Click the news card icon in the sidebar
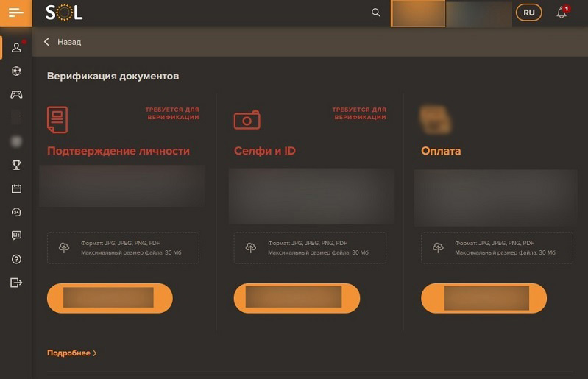Image resolution: width=588 pixels, height=379 pixels. tap(16, 235)
